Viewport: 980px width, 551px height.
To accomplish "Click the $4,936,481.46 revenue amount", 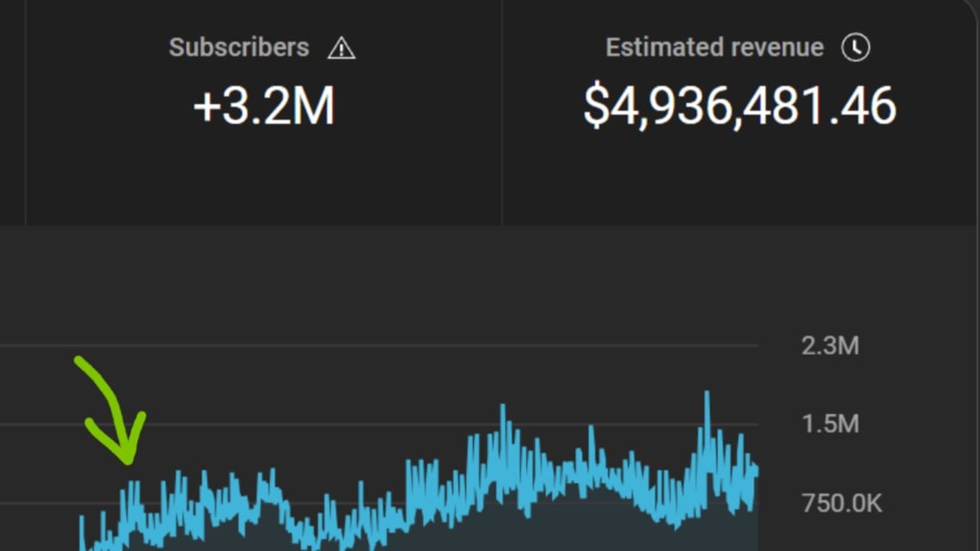I will (x=740, y=107).
